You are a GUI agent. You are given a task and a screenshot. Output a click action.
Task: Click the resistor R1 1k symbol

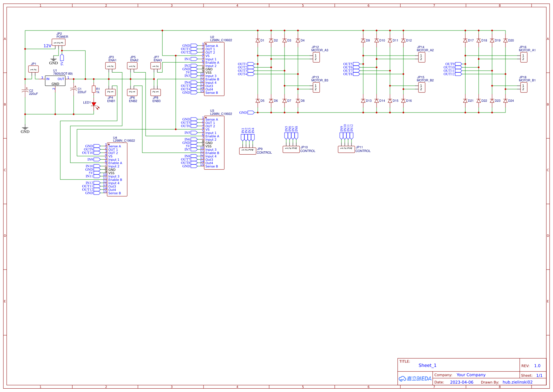point(94,90)
